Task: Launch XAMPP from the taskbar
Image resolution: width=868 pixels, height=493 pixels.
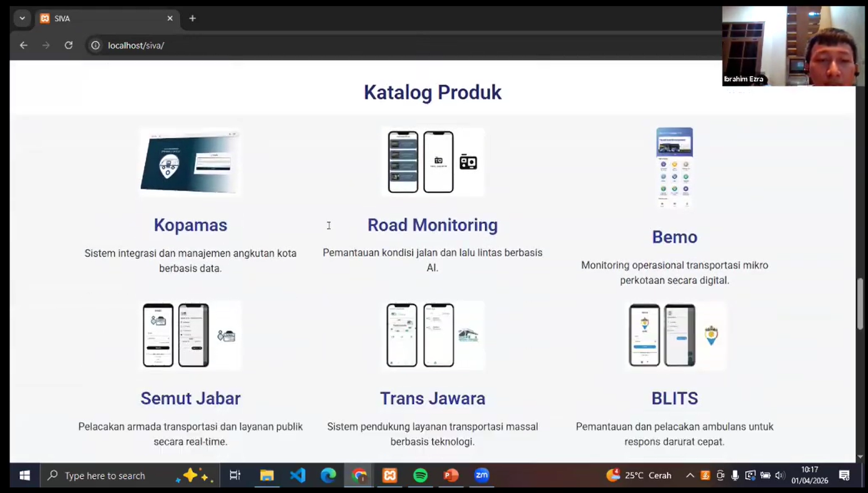Action: [390, 475]
